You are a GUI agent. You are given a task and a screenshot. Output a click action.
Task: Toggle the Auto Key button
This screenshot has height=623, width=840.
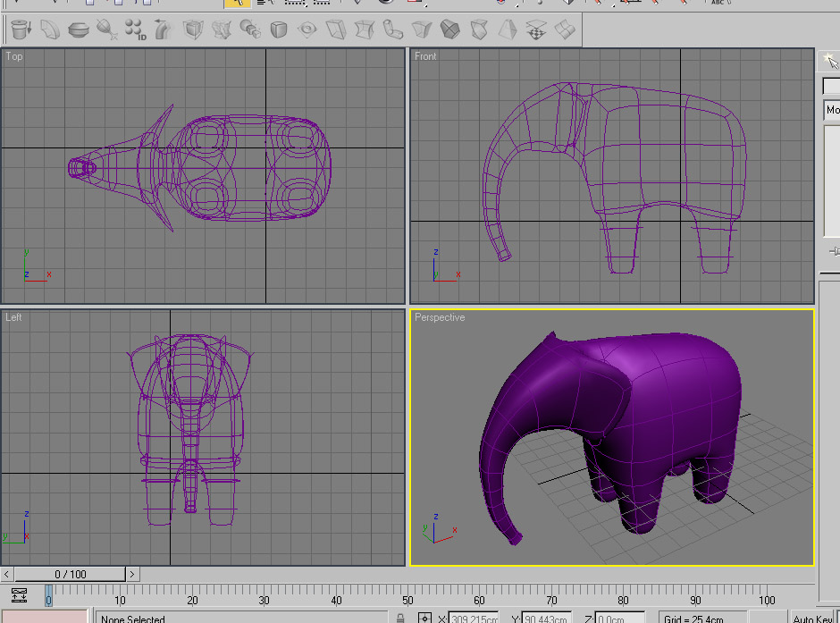click(812, 619)
